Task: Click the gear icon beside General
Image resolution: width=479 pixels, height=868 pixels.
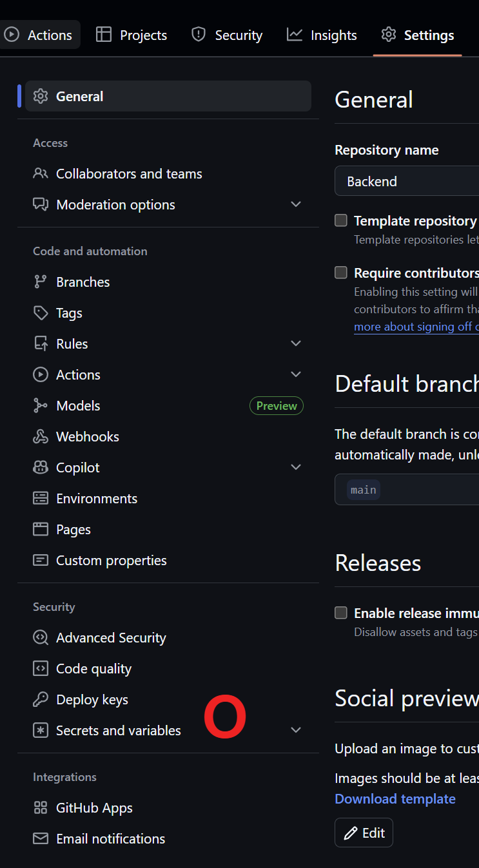Action: coord(41,97)
